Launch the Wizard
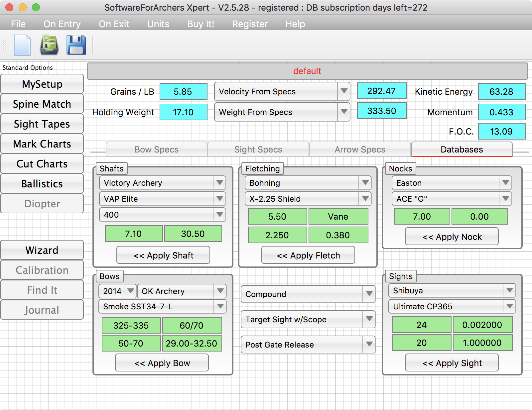 [42, 250]
